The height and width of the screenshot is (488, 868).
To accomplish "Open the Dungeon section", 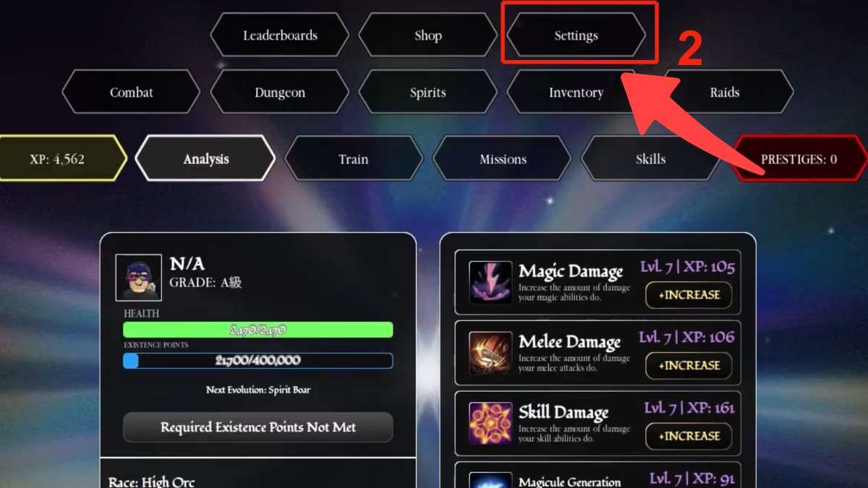I will click(280, 93).
